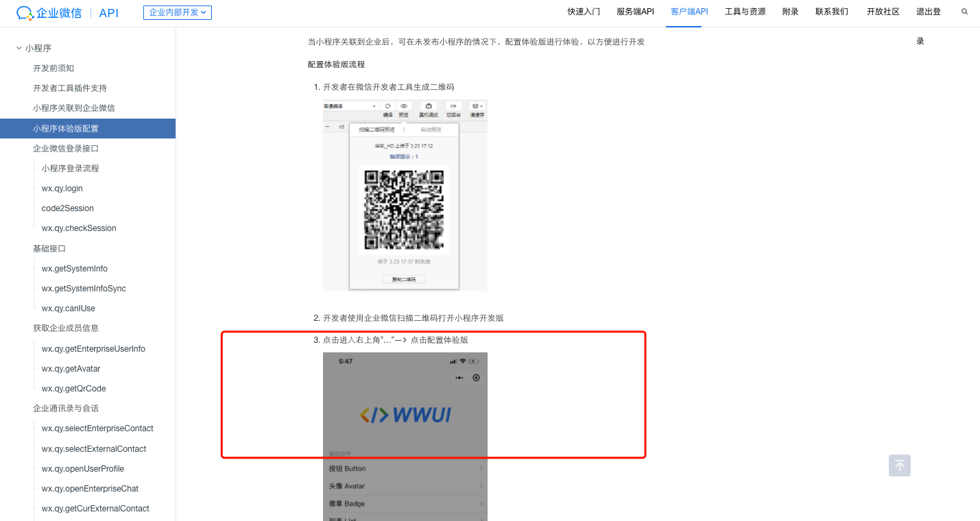Open the wx.qy.getAvatar doc

pyautogui.click(x=71, y=369)
